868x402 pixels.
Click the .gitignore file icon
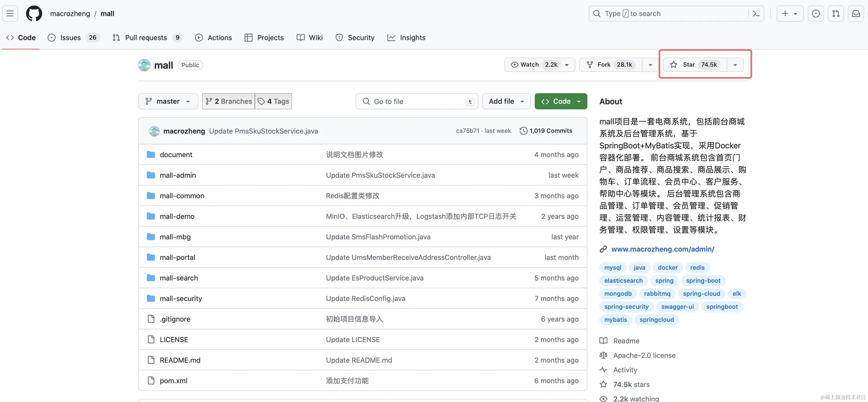pos(151,319)
